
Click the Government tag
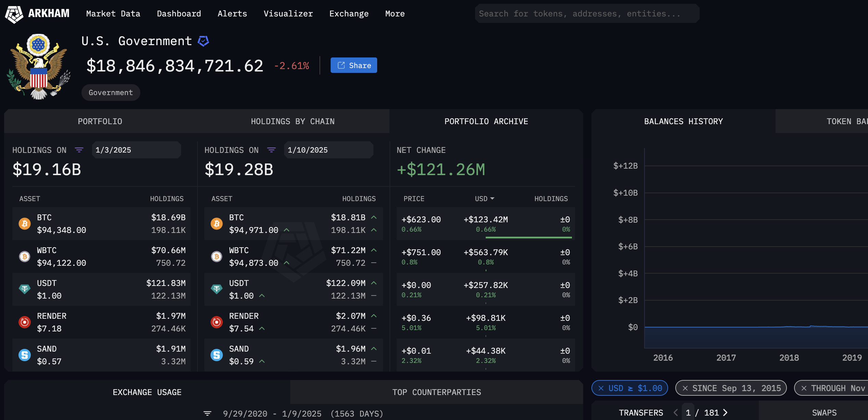[111, 93]
